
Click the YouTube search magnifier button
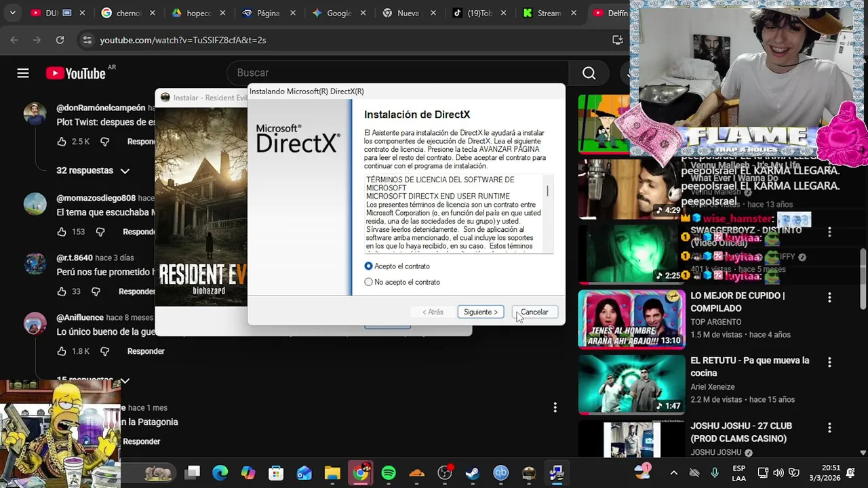[589, 73]
